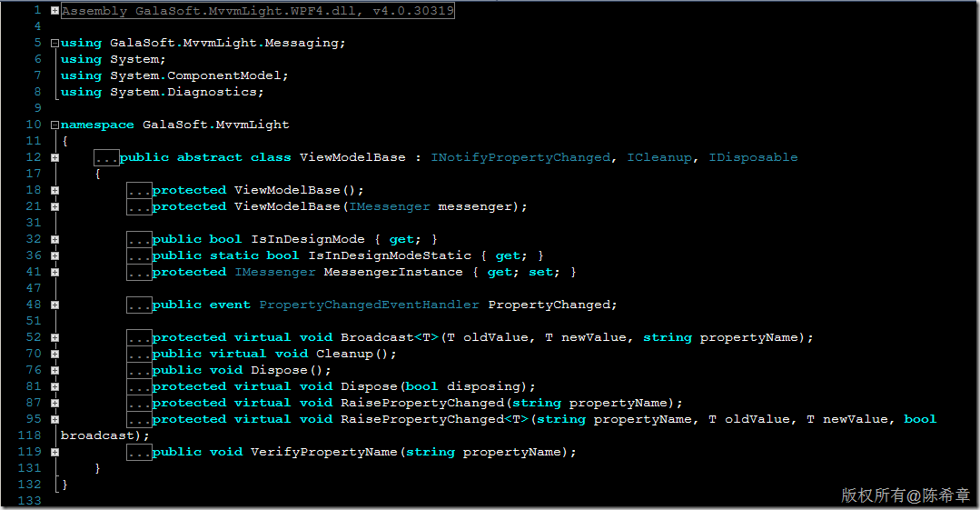Click the Cleanup method name
This screenshot has width=980, height=510.
point(344,355)
